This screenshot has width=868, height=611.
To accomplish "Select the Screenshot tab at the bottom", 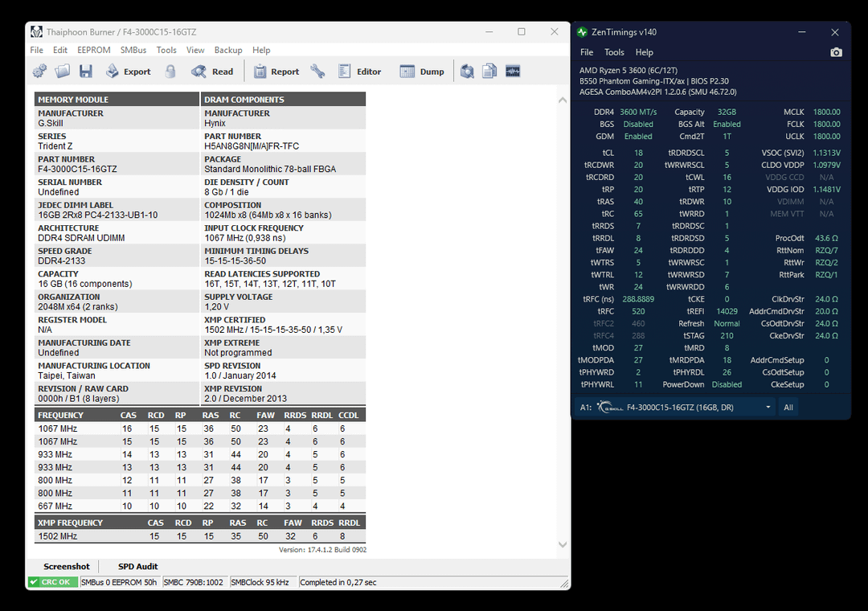I will (67, 566).
